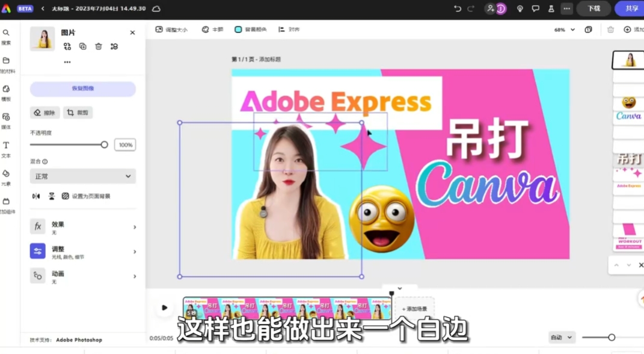This screenshot has height=354, width=644.
Task: Open the Auto timeline dropdown
Action: 562,338
